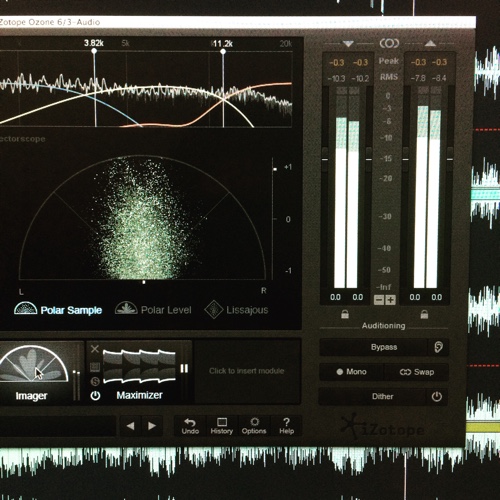The height and width of the screenshot is (500, 500).
Task: Open the Dither settings button
Action: point(373,396)
